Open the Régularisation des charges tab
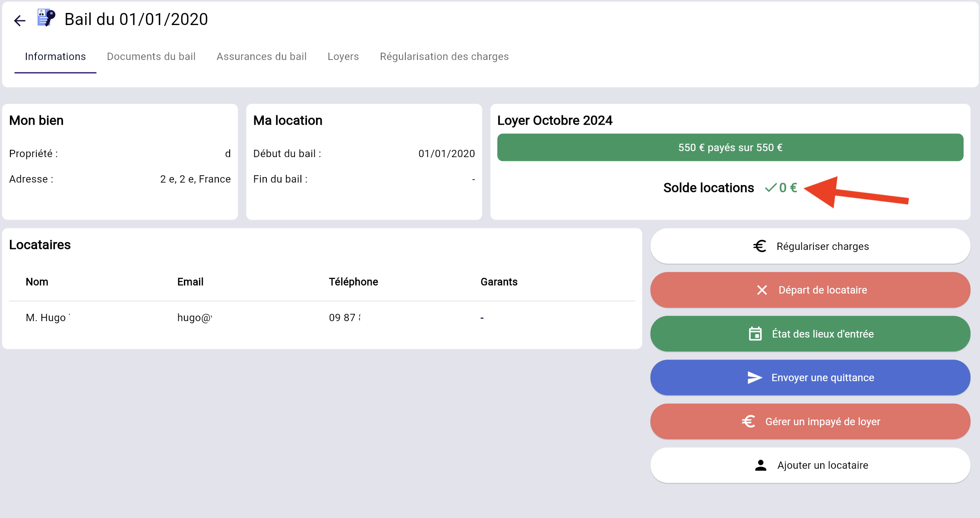Viewport: 980px width, 518px height. pos(444,57)
